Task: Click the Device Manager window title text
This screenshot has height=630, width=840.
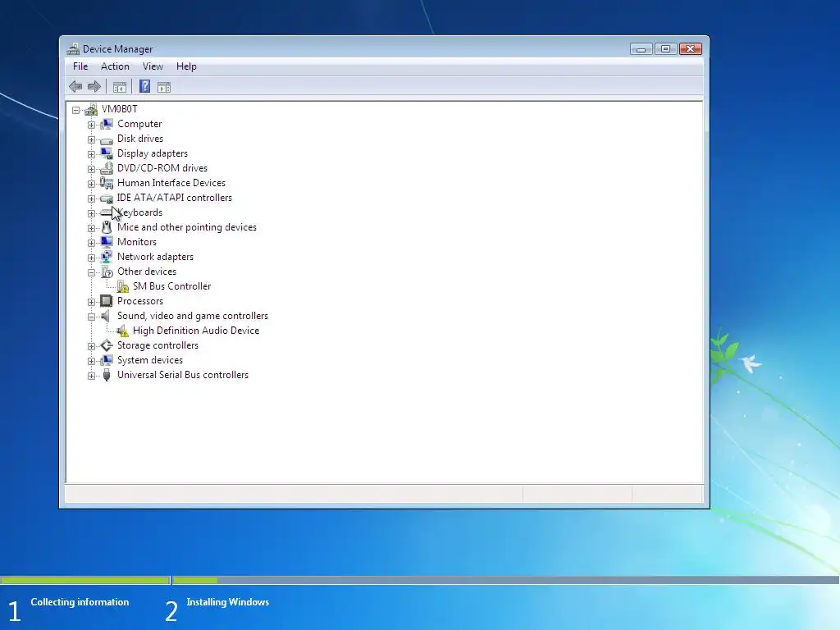Action: [118, 49]
